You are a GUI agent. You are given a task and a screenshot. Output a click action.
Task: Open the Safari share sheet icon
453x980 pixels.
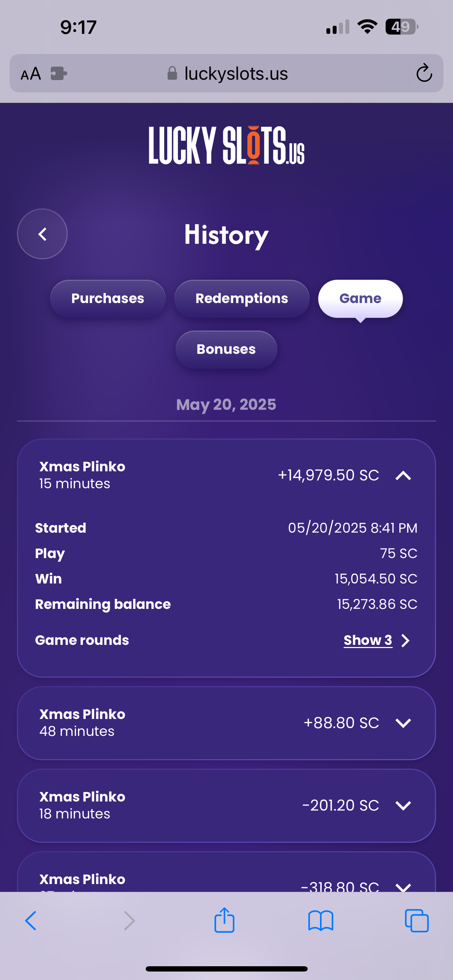(x=224, y=921)
